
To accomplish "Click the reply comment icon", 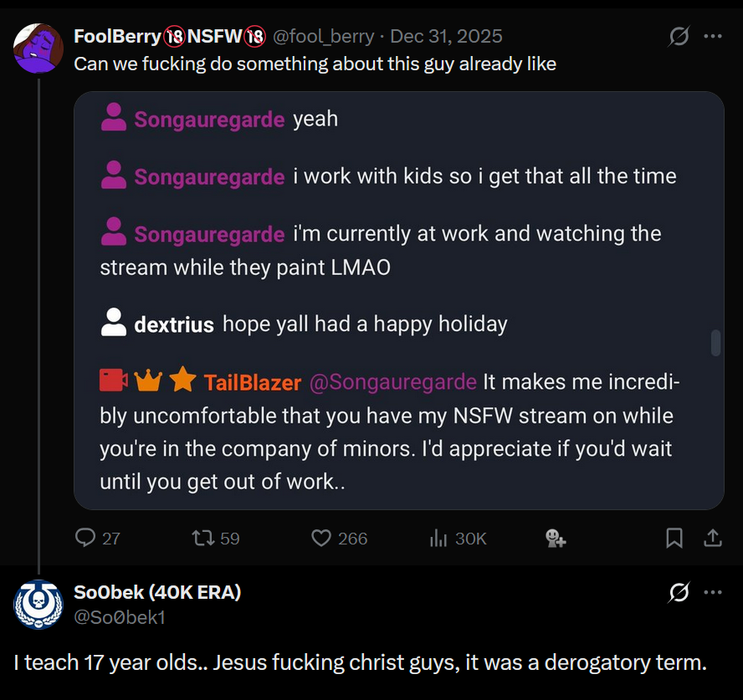I will click(85, 538).
